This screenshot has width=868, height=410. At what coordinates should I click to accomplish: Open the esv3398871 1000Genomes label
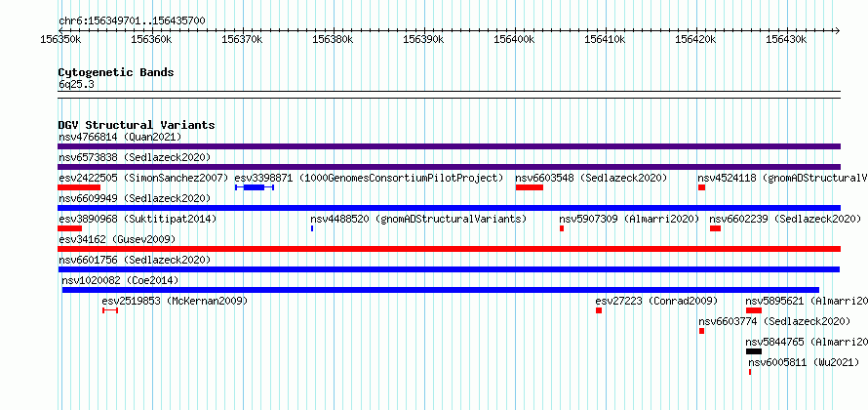point(370,178)
